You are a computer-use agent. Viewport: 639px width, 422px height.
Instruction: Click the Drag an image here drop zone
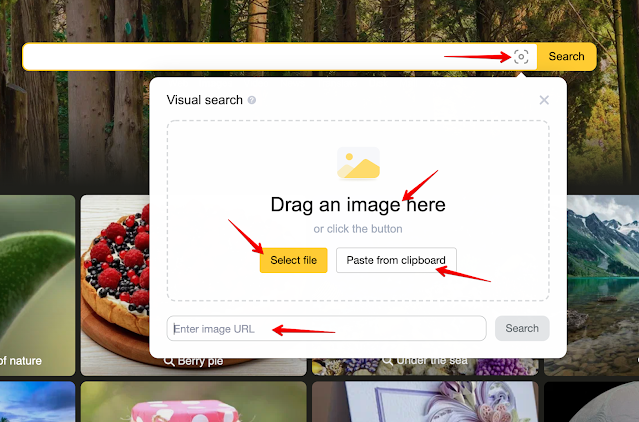tap(358, 211)
